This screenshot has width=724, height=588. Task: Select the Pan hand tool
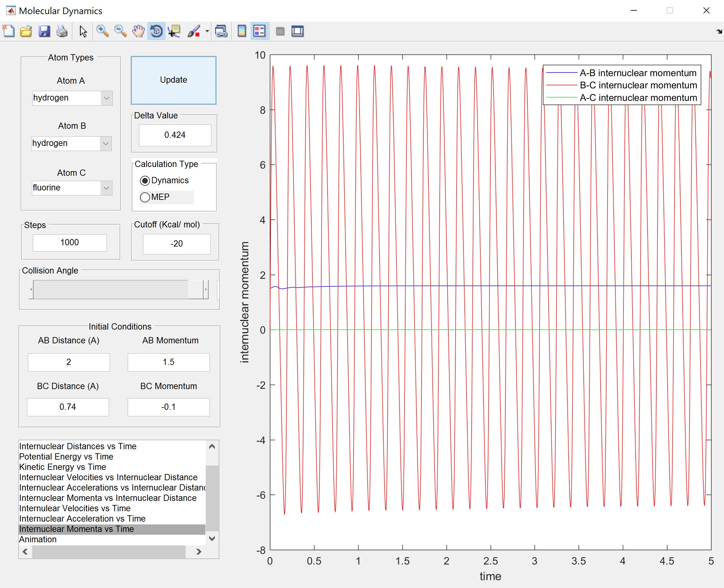[x=138, y=31]
